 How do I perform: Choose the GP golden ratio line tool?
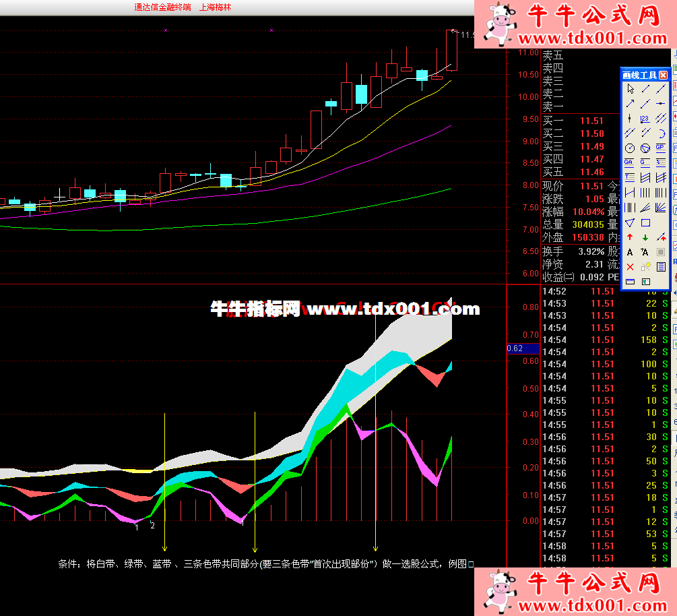point(660,148)
